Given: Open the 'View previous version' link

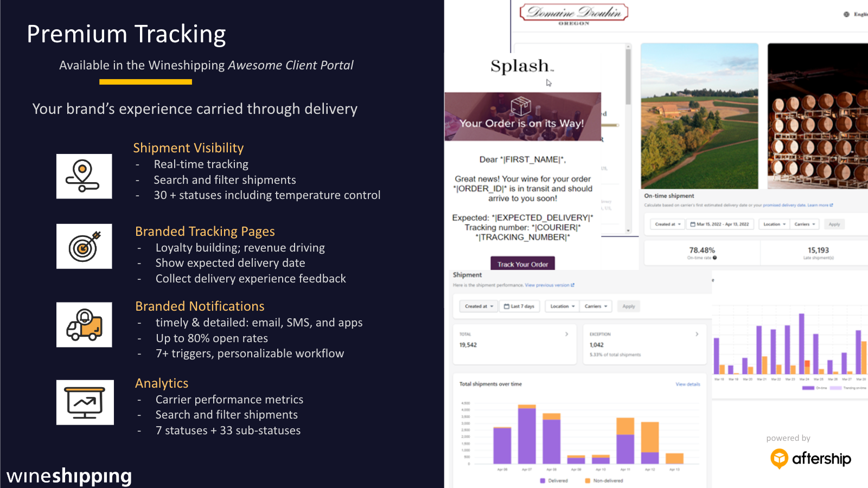Looking at the screenshot, I should [x=550, y=285].
